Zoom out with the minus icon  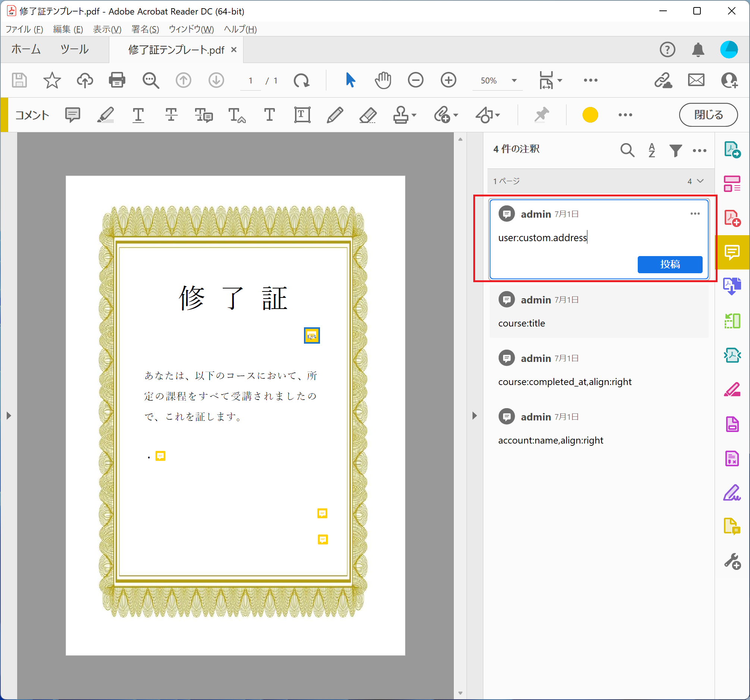416,80
